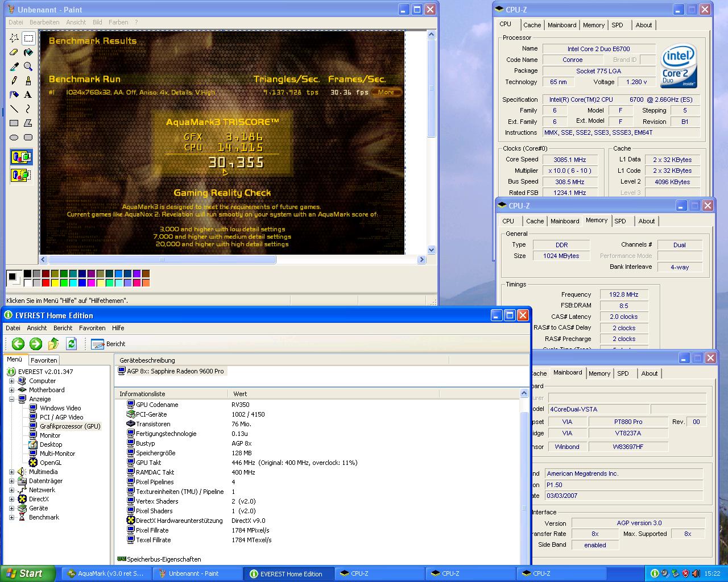This screenshot has width=728, height=582.
Task: Expand the DirectX tree node
Action: [x=11, y=499]
